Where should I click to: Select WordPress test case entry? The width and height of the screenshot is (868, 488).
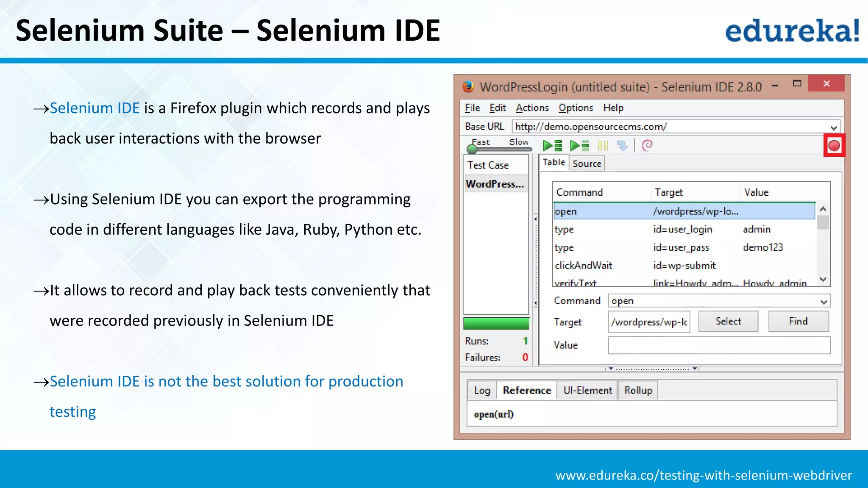[x=496, y=184]
